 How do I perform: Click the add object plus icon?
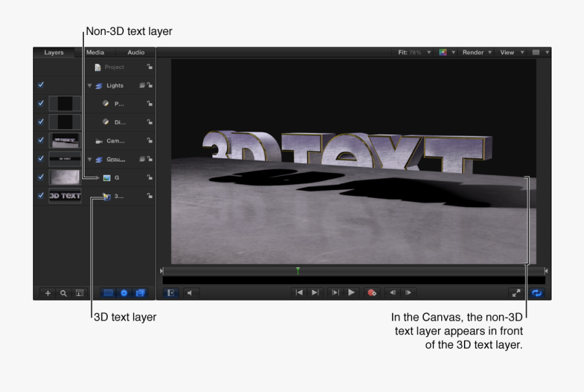click(x=47, y=293)
